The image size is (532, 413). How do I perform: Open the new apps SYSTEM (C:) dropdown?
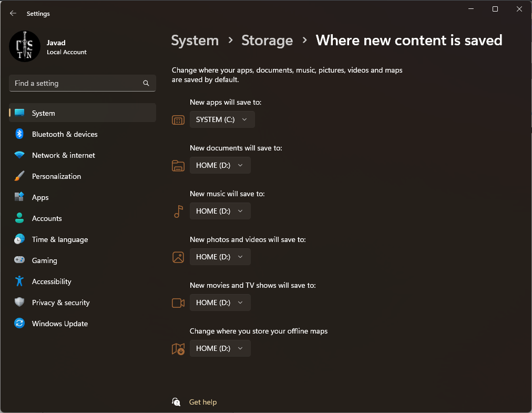click(222, 119)
